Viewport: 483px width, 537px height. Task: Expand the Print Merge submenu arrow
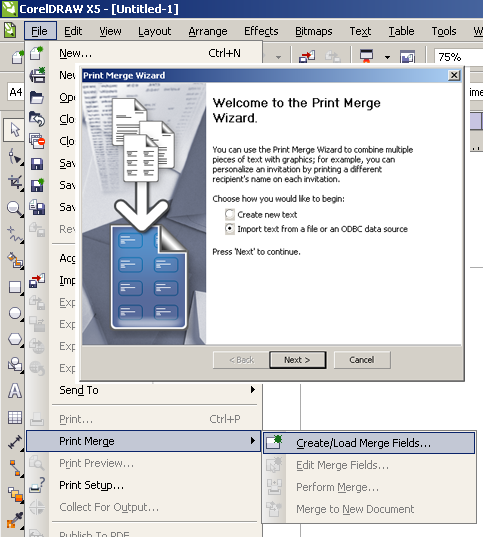(253, 441)
